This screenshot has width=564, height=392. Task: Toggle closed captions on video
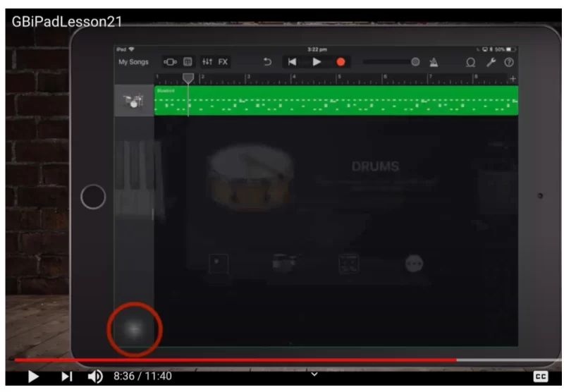(541, 377)
